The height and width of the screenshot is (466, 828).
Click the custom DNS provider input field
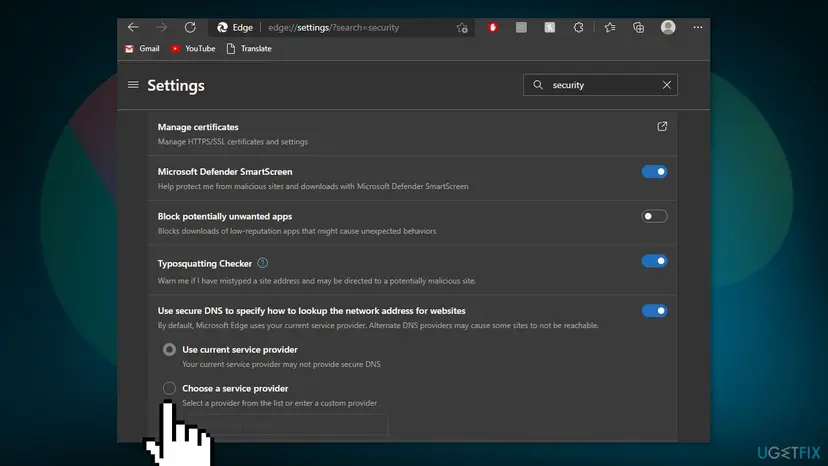[x=285, y=425]
